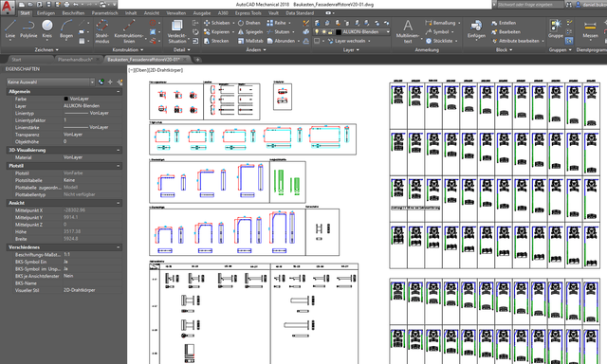Screen dimensions: 607x364
Task: Open the Keine Auswahl selection dropdown
Action: tap(50, 82)
